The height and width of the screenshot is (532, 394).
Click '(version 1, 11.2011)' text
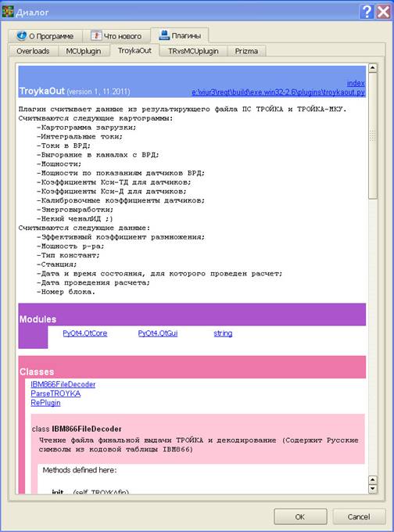coord(98,92)
